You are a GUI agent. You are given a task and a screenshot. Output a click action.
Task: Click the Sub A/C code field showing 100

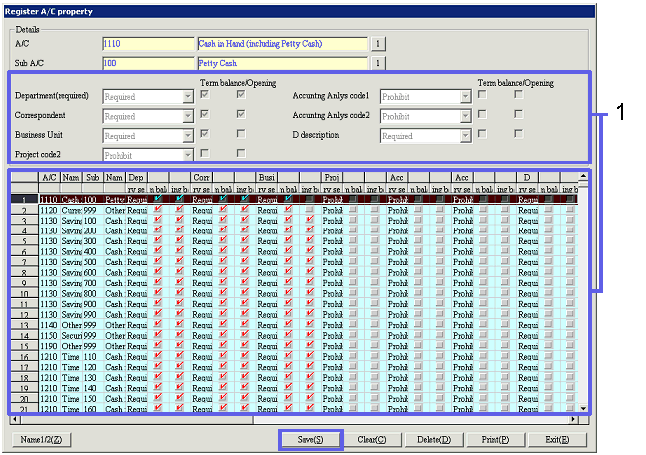(148, 63)
